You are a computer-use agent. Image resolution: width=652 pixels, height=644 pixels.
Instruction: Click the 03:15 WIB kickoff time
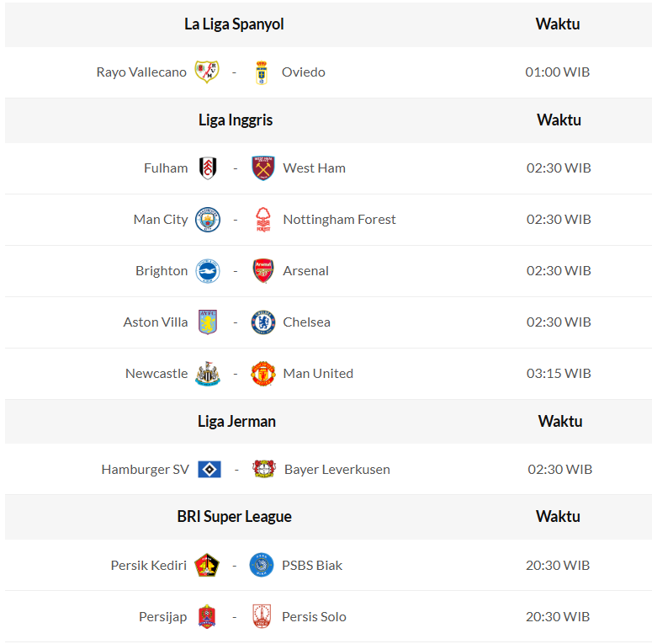559,374
